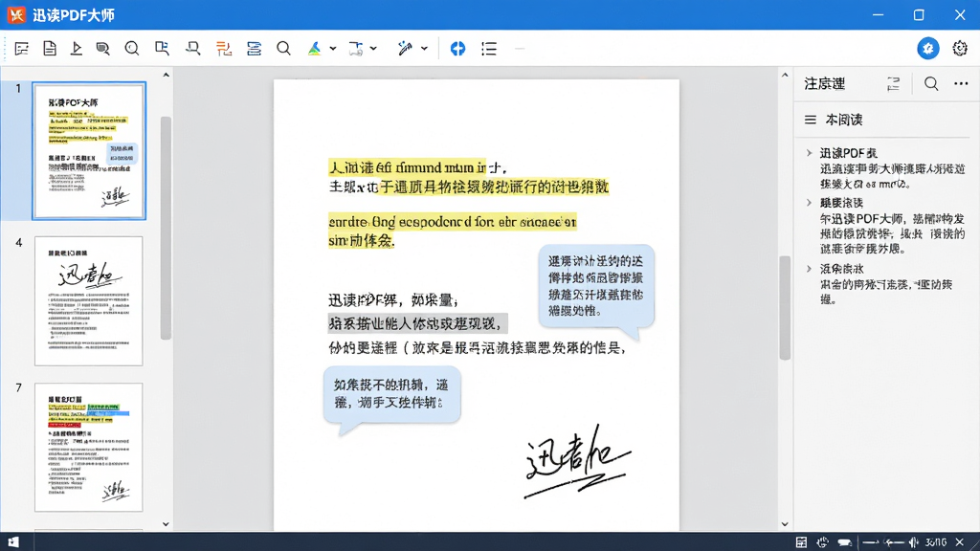Click the blue circular plus icon
The height and width of the screenshot is (551, 980).
[x=458, y=48]
